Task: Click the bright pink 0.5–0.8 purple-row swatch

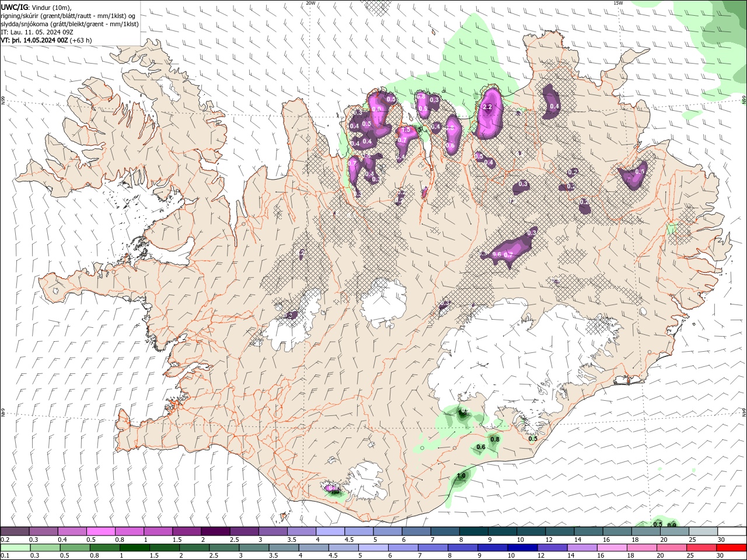Action: pyautogui.click(x=100, y=531)
